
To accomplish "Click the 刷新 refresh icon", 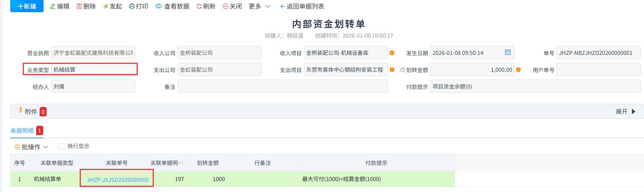I will tap(199, 6).
